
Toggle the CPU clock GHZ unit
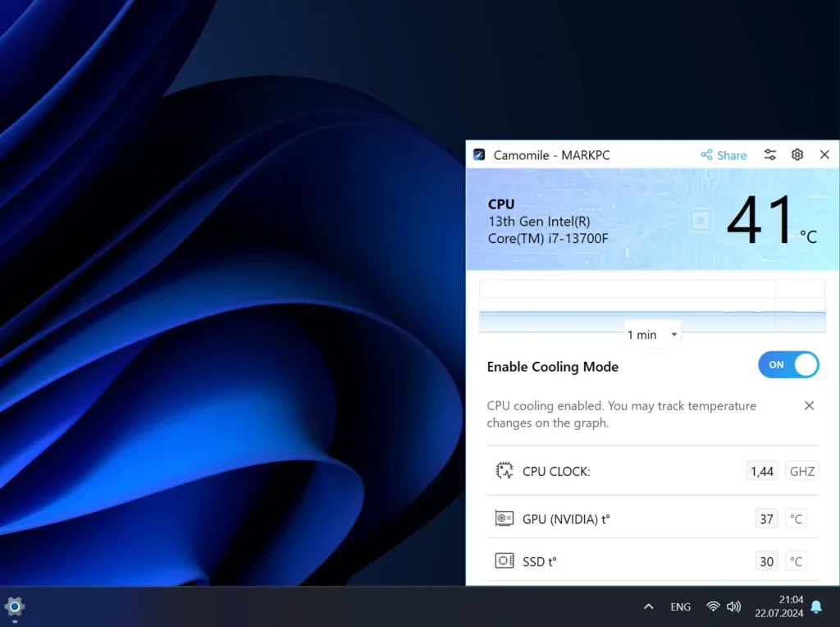(801, 471)
